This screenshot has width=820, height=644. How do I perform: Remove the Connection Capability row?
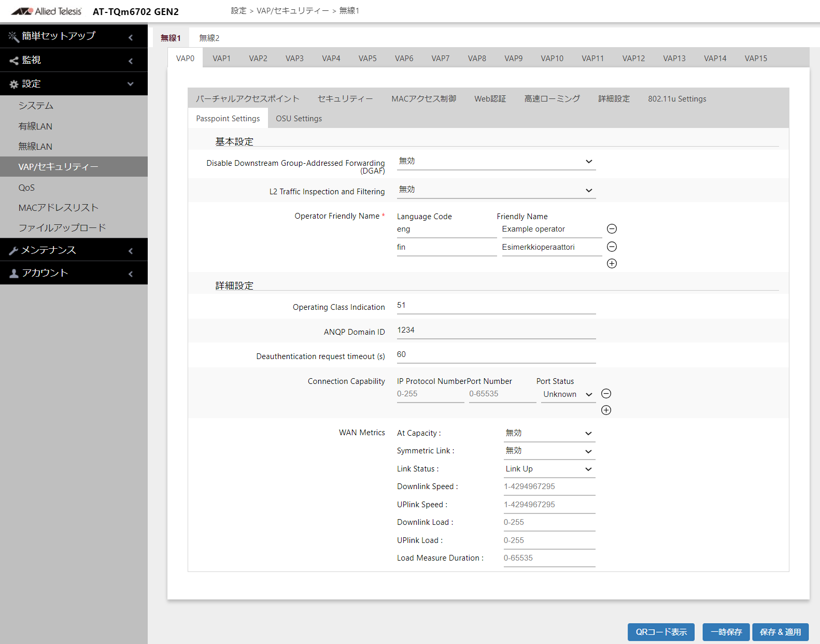coord(606,394)
